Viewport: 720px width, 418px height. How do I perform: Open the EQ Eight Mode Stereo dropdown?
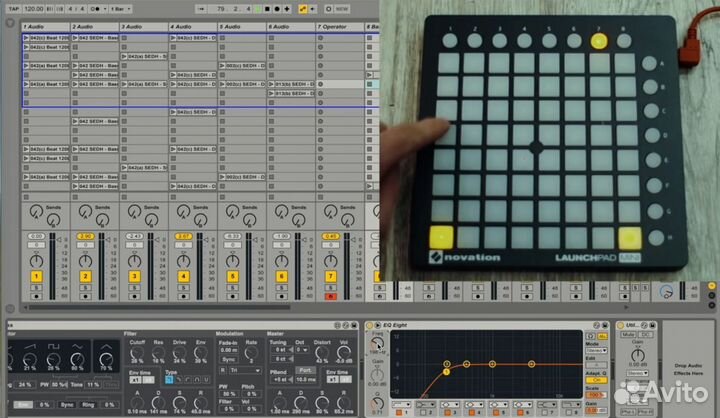[596, 350]
